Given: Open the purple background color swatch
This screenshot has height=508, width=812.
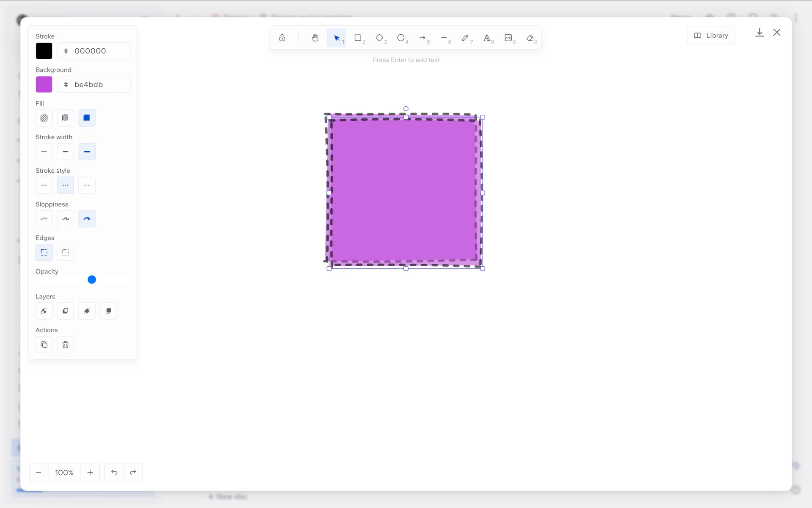Looking at the screenshot, I should click(x=44, y=85).
